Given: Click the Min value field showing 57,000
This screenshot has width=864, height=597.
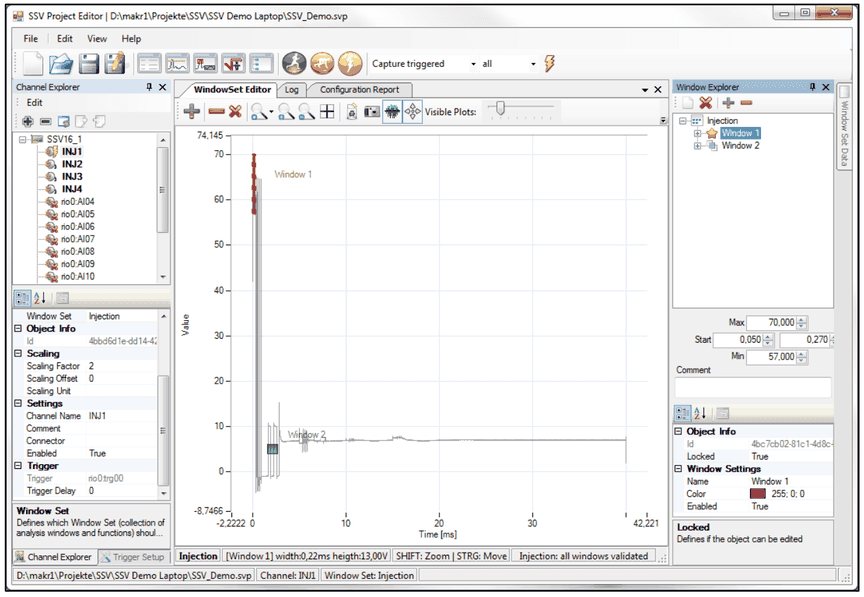Looking at the screenshot, I should (x=771, y=357).
